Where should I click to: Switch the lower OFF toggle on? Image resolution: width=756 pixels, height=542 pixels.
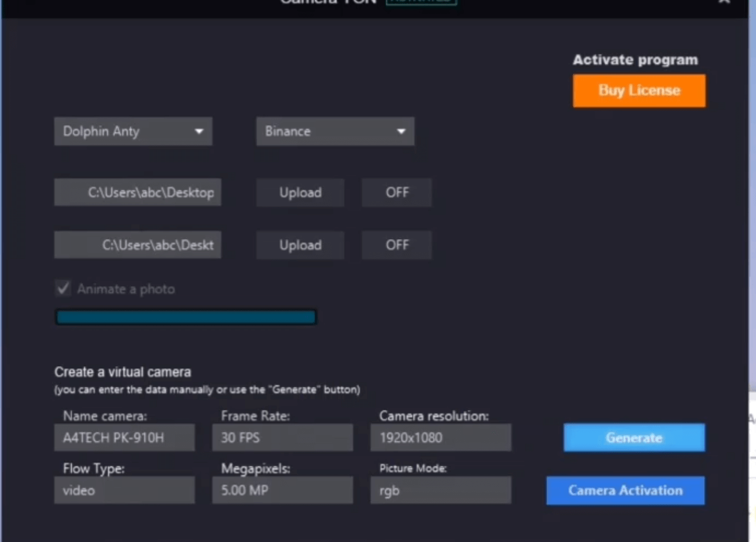click(x=396, y=245)
